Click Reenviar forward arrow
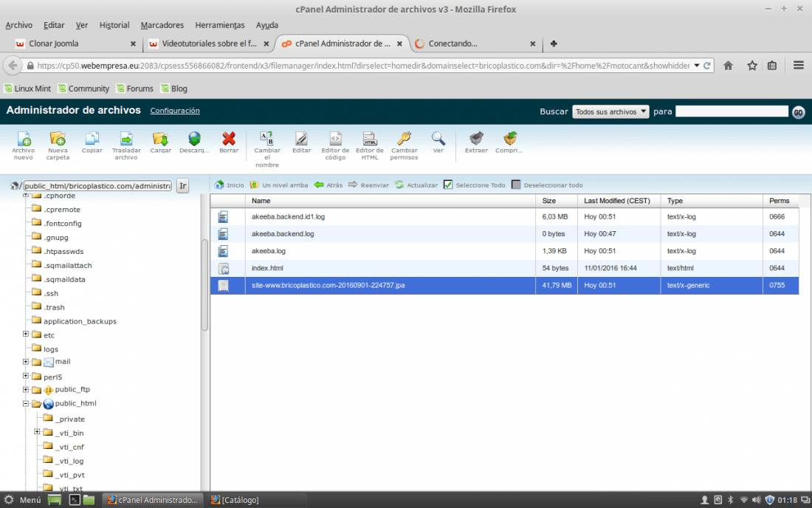This screenshot has width=812, height=508. coord(368,185)
